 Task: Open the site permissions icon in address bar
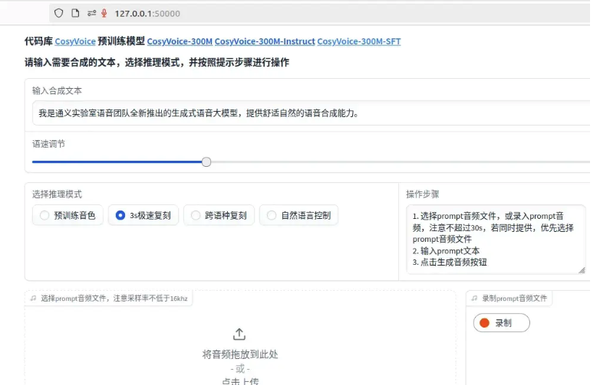91,13
